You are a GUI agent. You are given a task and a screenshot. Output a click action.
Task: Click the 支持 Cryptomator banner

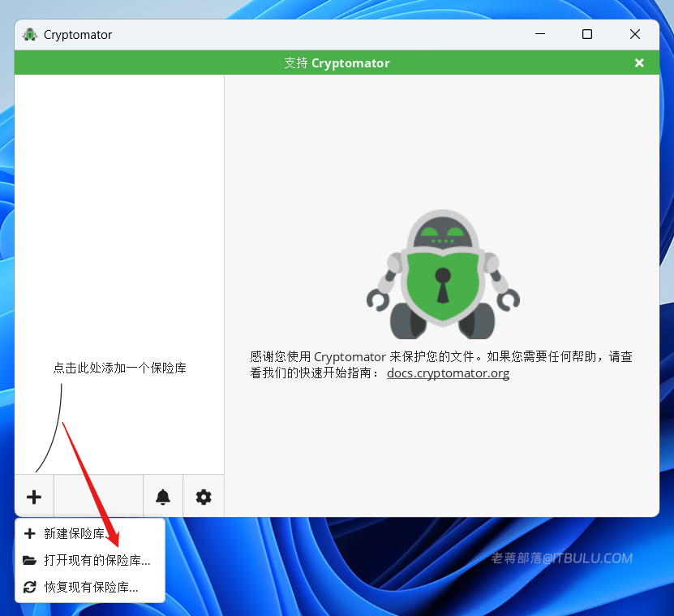337,62
